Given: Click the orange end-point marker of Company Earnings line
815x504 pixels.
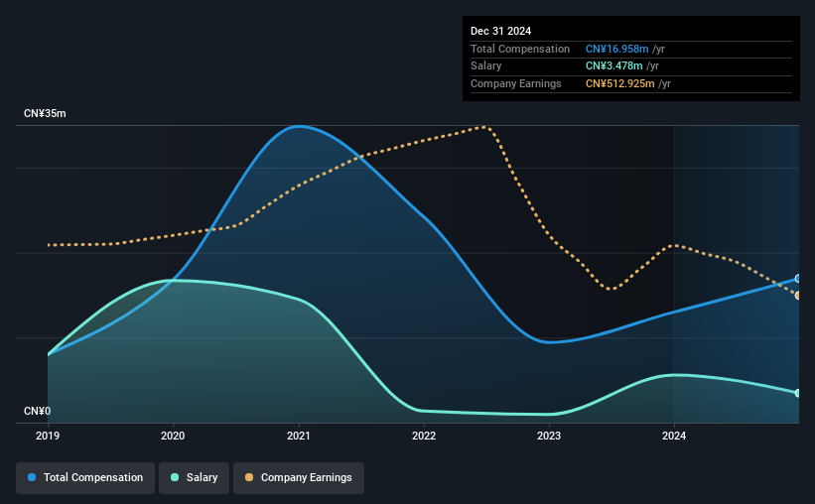Looking at the screenshot, I should tap(798, 296).
